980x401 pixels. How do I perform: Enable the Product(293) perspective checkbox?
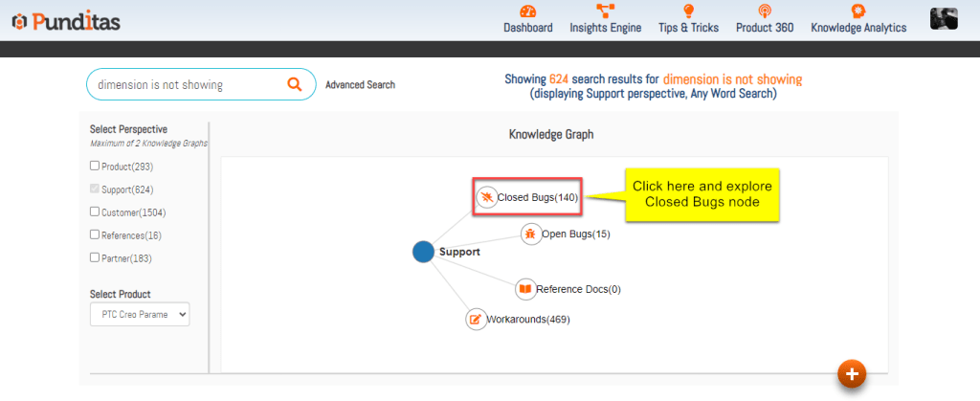coord(95,167)
